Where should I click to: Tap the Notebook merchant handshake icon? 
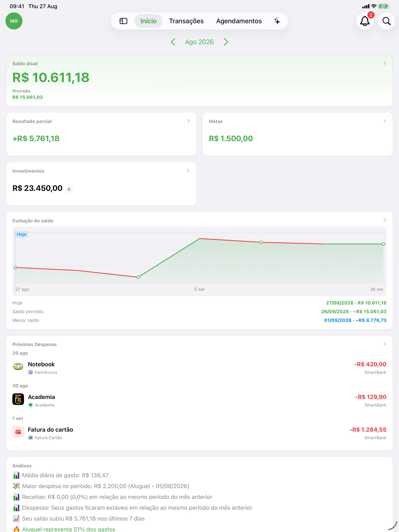(x=18, y=366)
